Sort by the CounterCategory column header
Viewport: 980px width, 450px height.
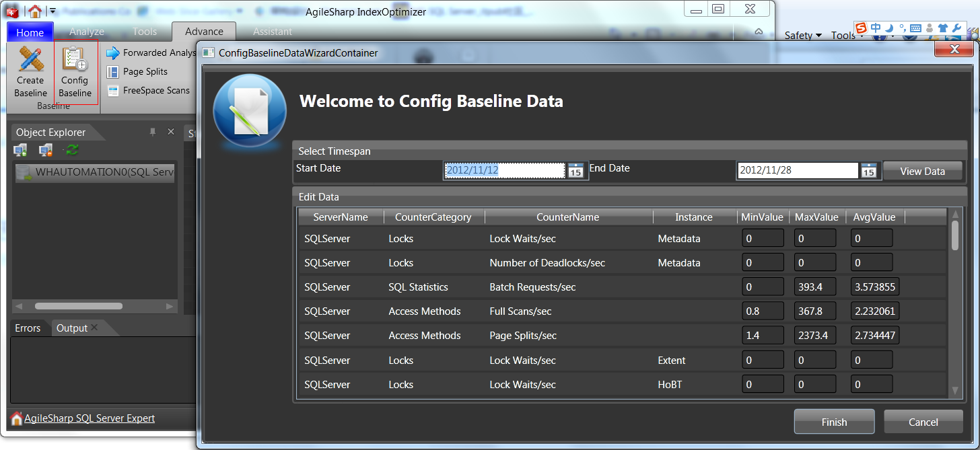(x=433, y=217)
